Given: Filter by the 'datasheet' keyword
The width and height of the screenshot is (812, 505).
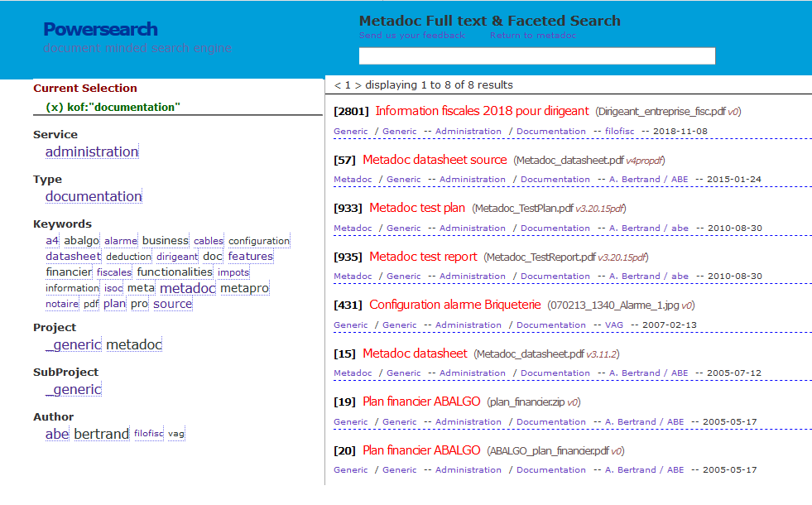Looking at the screenshot, I should tap(73, 257).
